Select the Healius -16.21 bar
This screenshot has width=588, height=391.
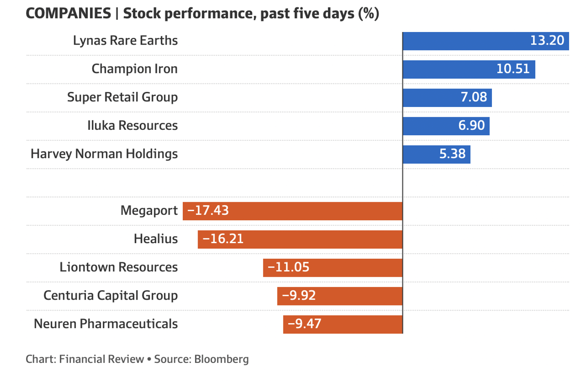(300, 239)
